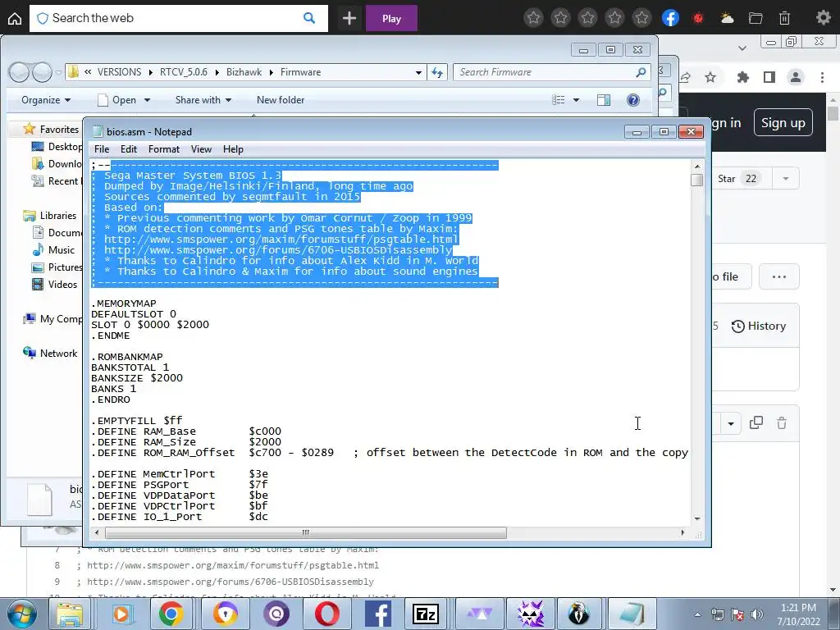The width and height of the screenshot is (840, 630).
Task: Open the Facebook shortcut in the top bar
Action: point(670,18)
